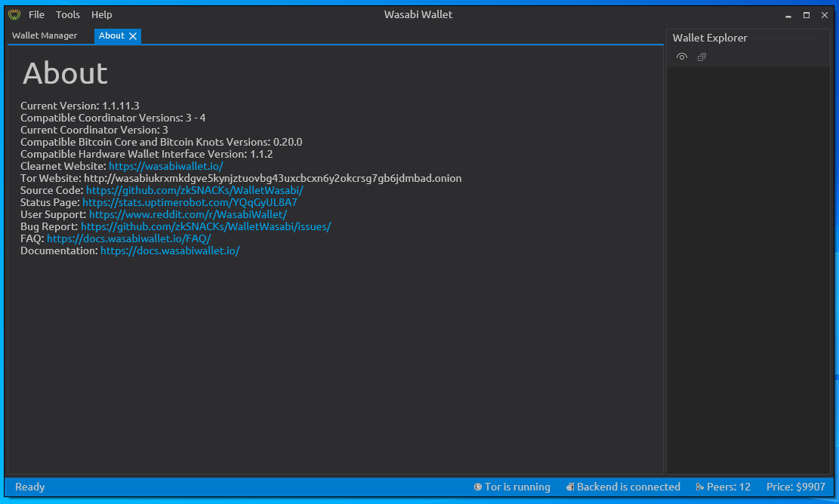Open the File menu

coord(36,15)
